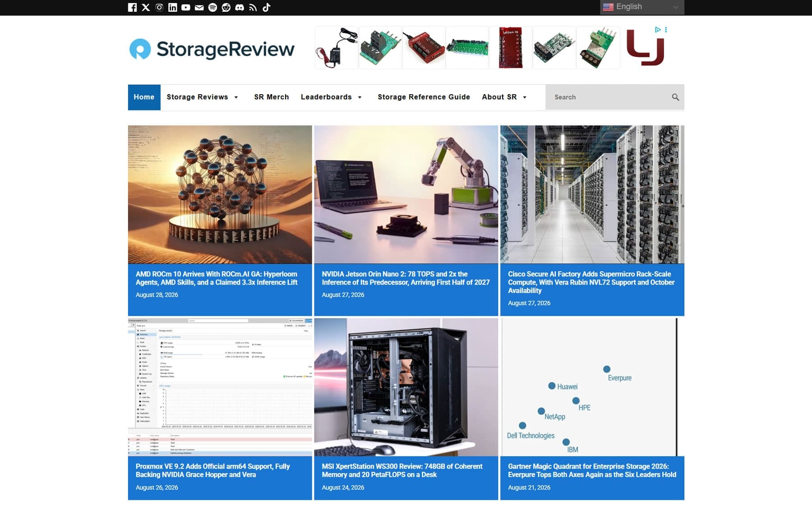The height and width of the screenshot is (507, 812).
Task: Open the RSS feed icon
Action: (x=253, y=7)
